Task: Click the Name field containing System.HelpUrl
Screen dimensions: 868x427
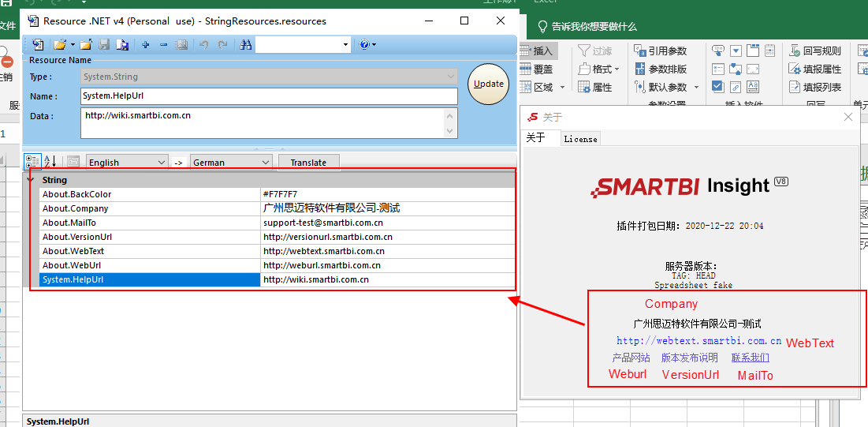Action: tap(269, 96)
